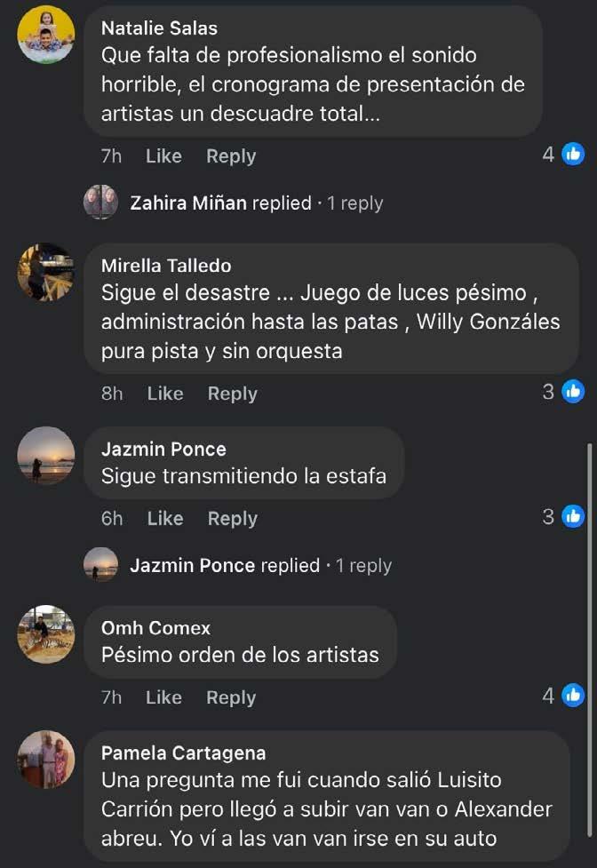The image size is (597, 868).
Task: Click the like reaction icon on Jazmin Ponce's comment
Action: tap(574, 516)
